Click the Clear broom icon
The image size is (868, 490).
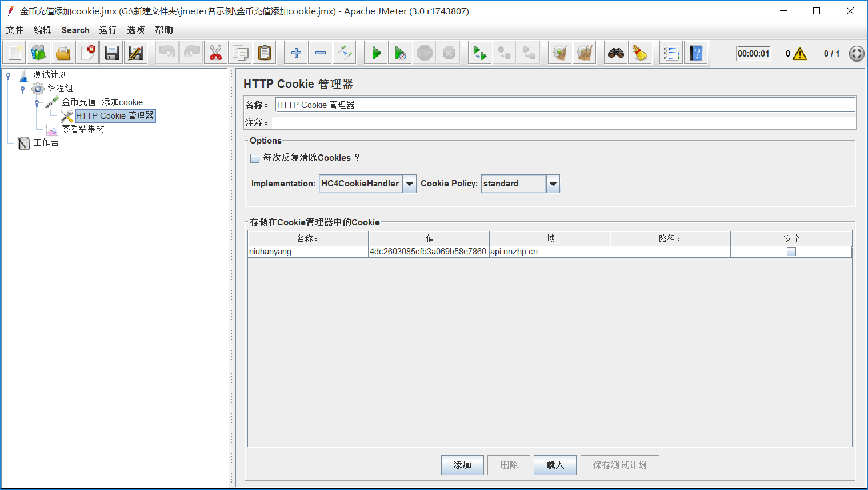pos(560,53)
